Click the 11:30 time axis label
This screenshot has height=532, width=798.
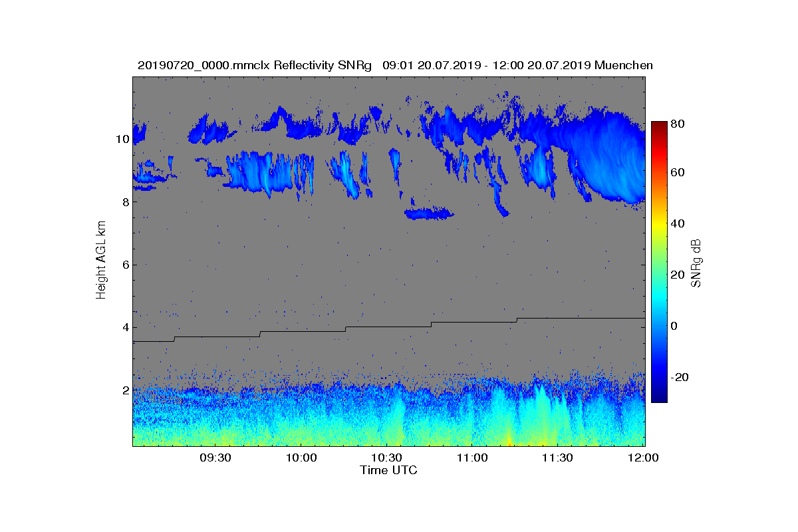[x=557, y=458]
